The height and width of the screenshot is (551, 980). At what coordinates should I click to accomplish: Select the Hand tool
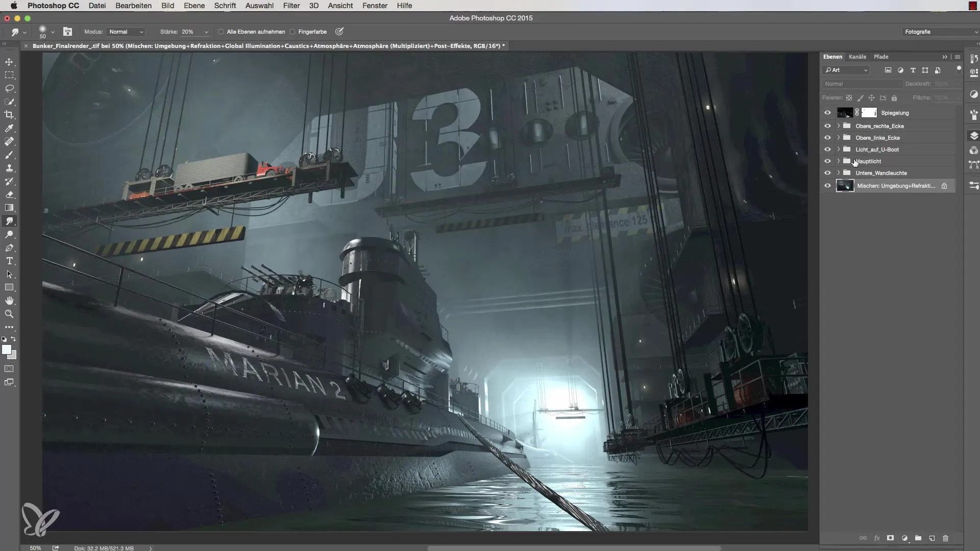(9, 300)
